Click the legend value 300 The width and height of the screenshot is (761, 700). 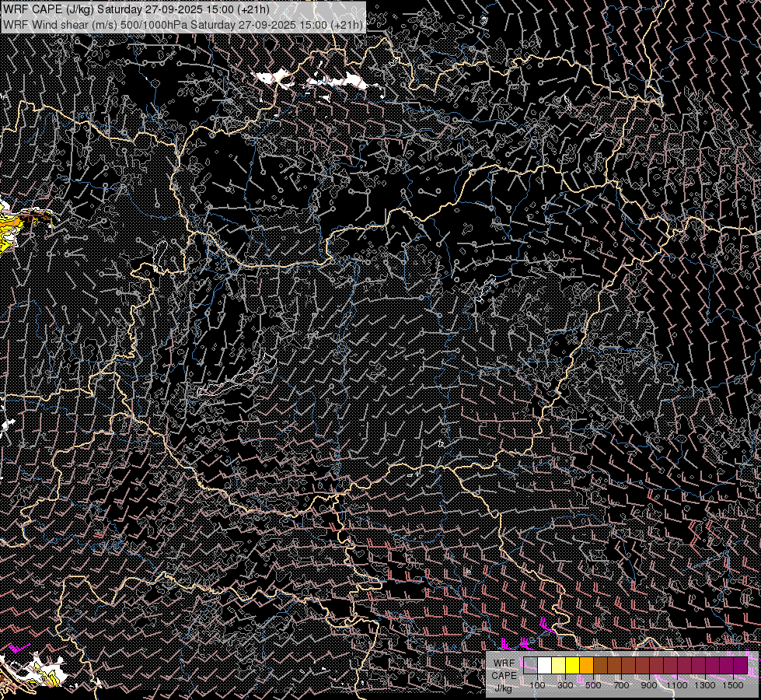point(565,685)
